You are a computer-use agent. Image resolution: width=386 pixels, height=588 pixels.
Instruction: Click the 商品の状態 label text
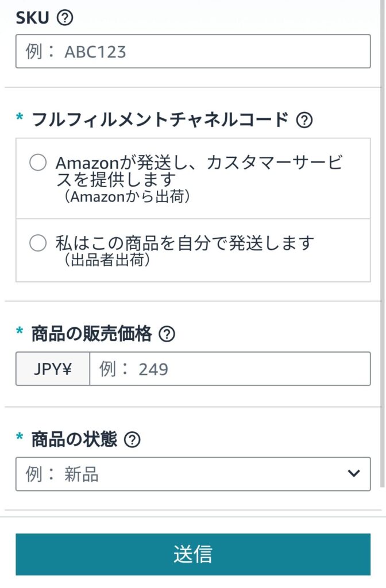[74, 439]
